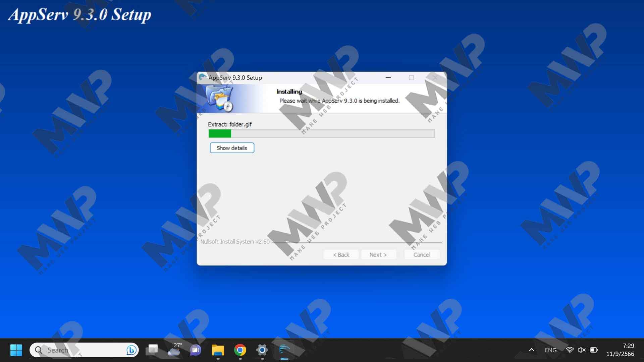Open clock and date 11/9/2566
This screenshot has width=644, height=362.
click(x=620, y=350)
